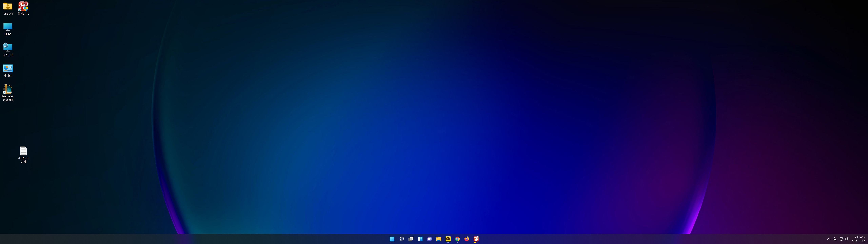Open KakaoTalk from the taskbar
Viewport: 868px width, 244px height.
[x=448, y=239]
